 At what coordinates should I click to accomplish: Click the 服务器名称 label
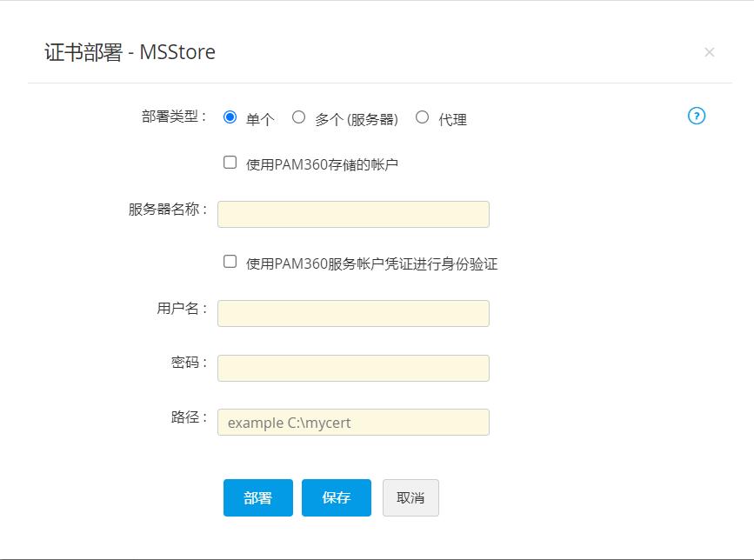pos(167,209)
